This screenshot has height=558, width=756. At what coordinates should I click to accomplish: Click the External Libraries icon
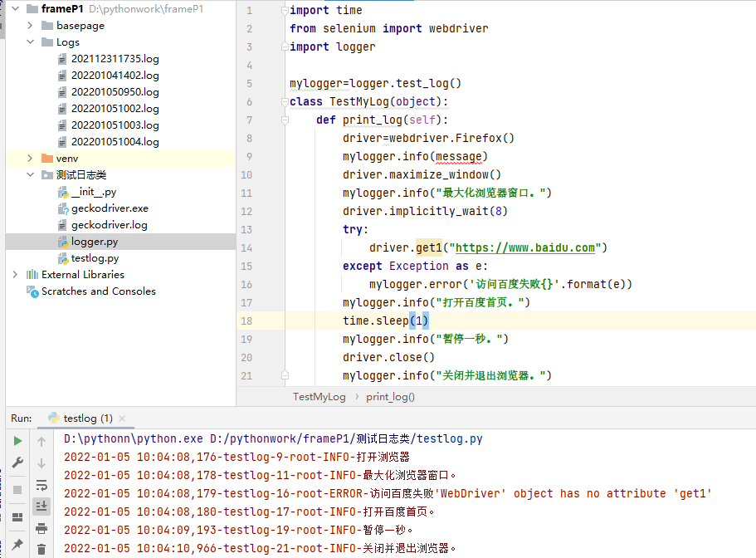pos(32,274)
